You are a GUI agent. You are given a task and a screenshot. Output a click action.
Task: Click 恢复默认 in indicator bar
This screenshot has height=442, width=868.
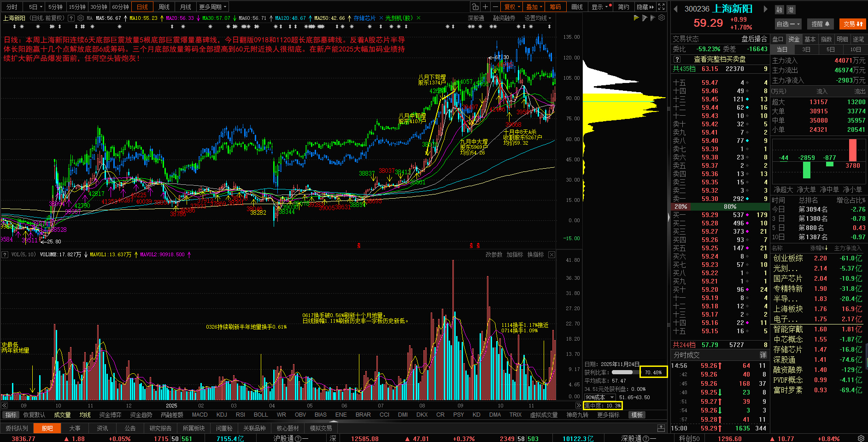pos(34,415)
